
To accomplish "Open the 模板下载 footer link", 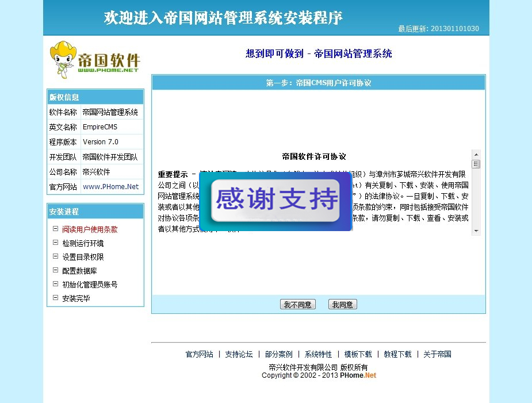I will (x=358, y=354).
